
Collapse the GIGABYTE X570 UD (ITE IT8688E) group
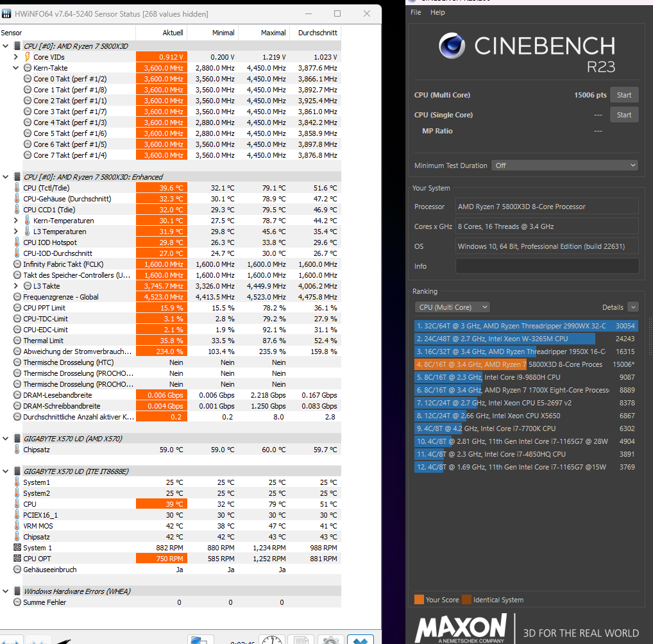point(5,471)
